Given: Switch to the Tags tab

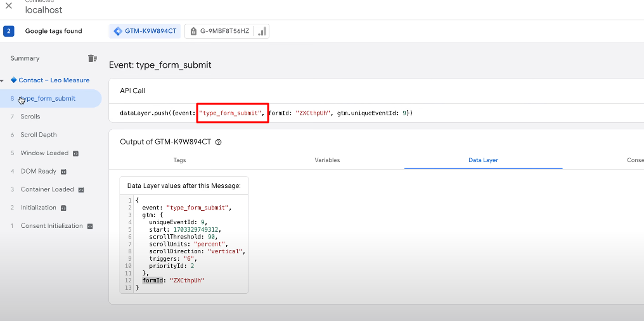Looking at the screenshot, I should 179,160.
